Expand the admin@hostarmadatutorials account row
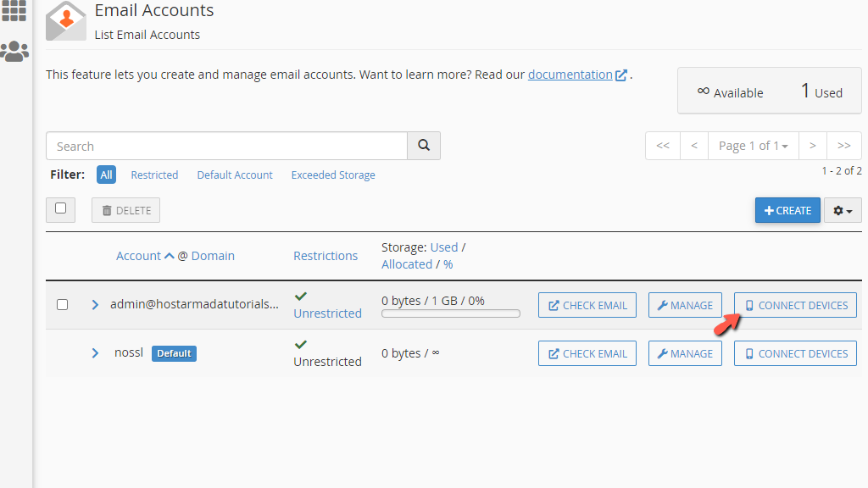Image resolution: width=868 pixels, height=488 pixels. (x=95, y=305)
